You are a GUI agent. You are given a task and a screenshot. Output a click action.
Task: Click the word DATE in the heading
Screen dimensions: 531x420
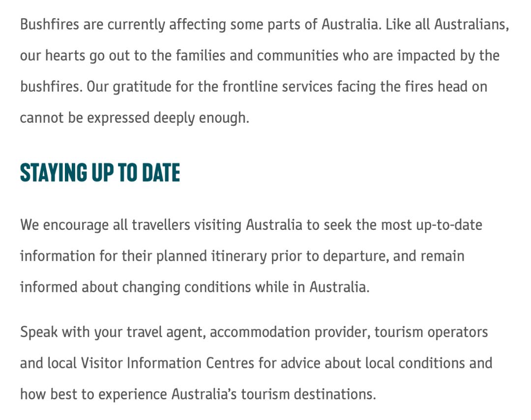coord(161,172)
